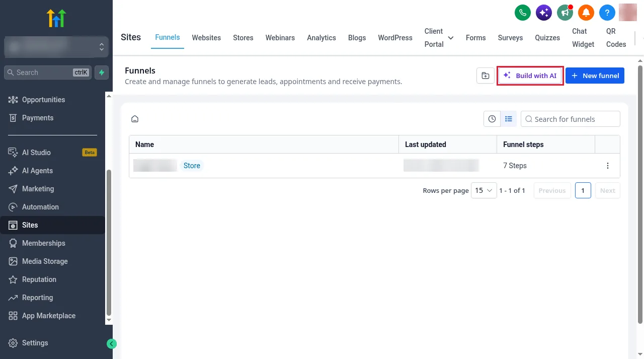Viewport: 644px width, 359px height.
Task: Click the sidebar scrollbar up arrow
Action: (x=109, y=96)
